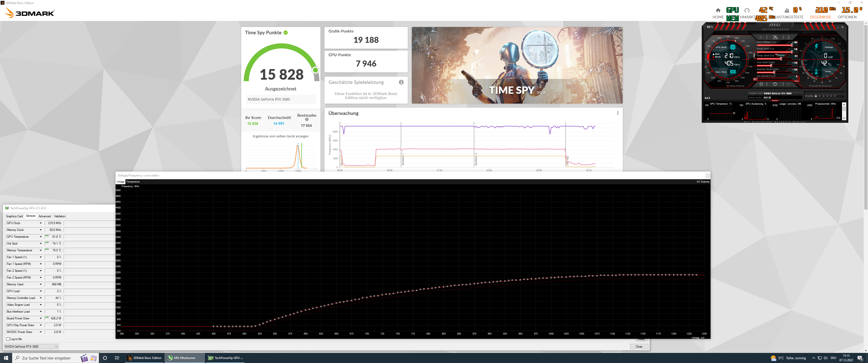Click info icon beside Geschätzte Spieleleistung
Screen dimensions: 868x363
[x=401, y=82]
